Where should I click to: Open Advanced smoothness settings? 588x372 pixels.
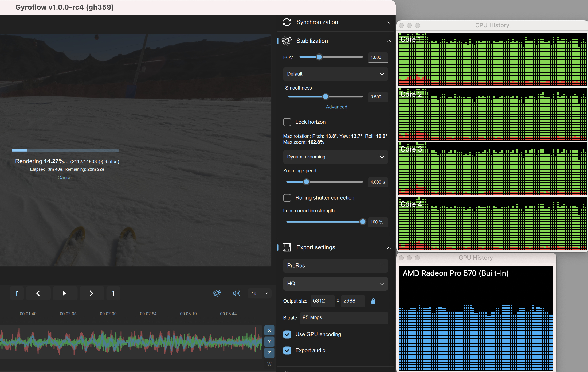[x=336, y=107]
